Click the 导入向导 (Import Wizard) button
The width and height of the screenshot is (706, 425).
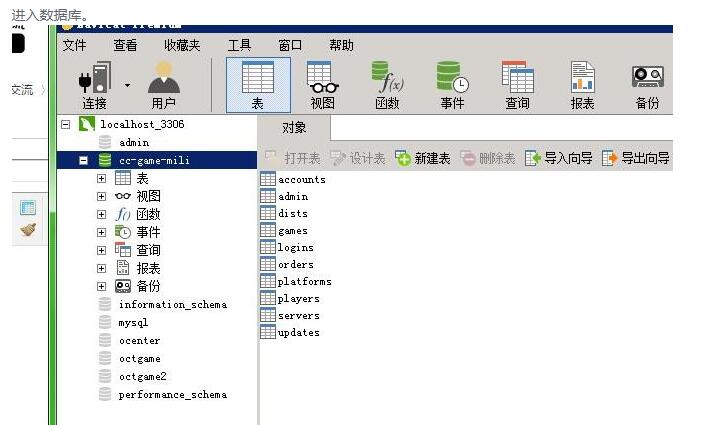559,159
